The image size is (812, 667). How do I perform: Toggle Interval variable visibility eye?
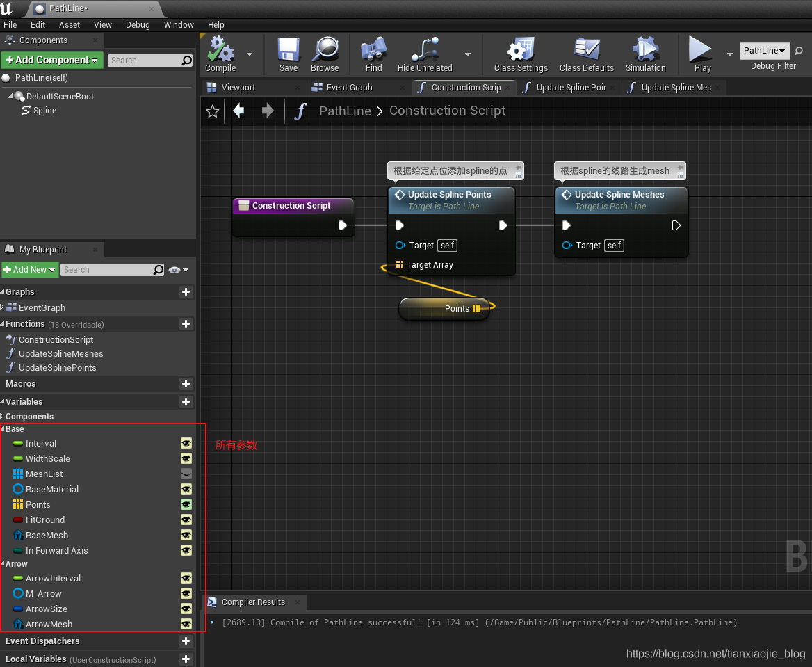(186, 443)
